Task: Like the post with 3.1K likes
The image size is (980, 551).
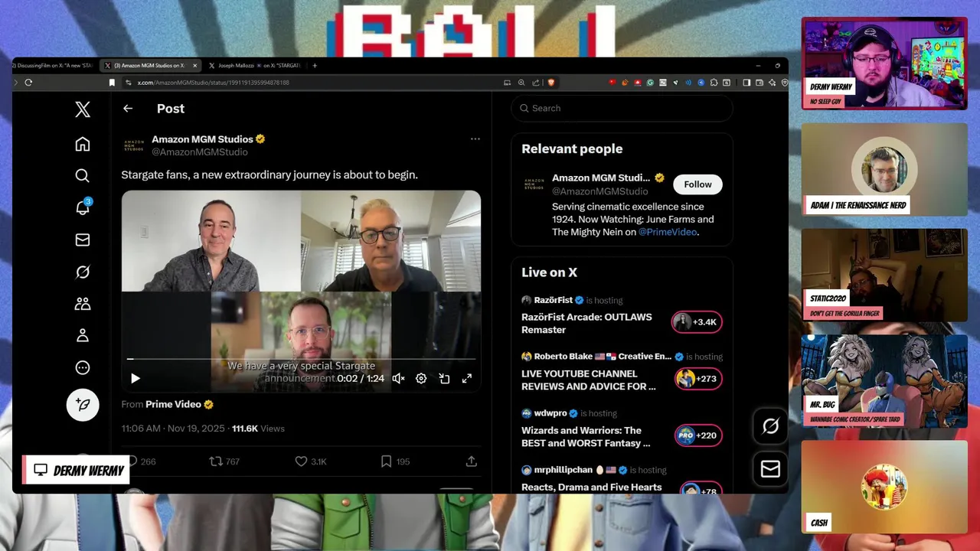Action: (311, 461)
